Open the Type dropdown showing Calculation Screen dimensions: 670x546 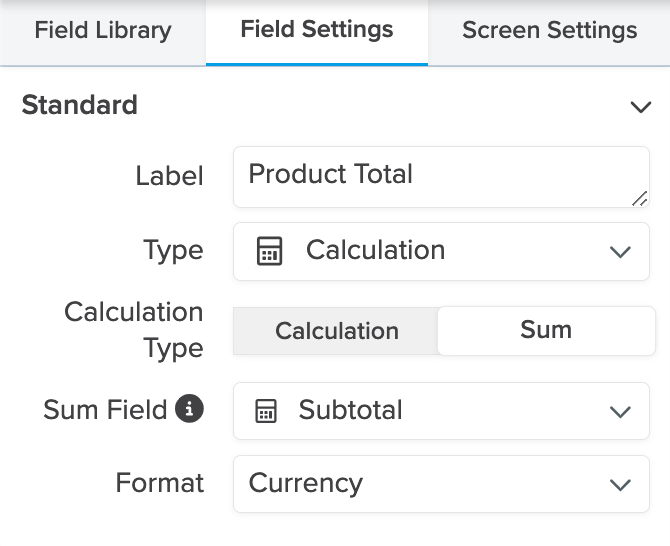tap(441, 251)
